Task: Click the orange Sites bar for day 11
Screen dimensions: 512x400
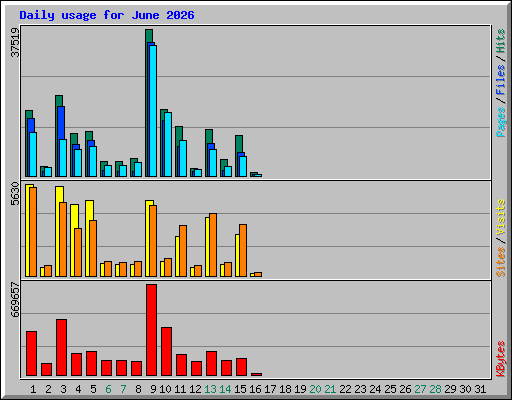Action: point(183,251)
